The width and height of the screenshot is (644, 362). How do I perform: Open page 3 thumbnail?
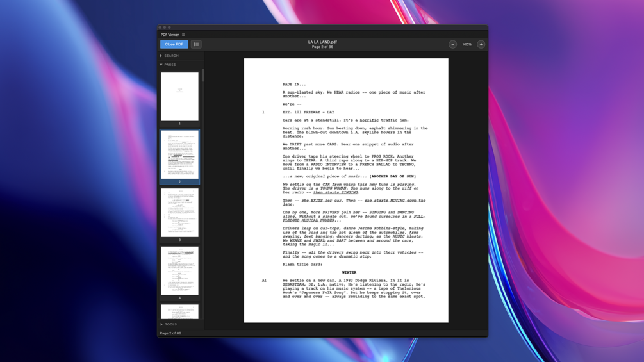[179, 213]
